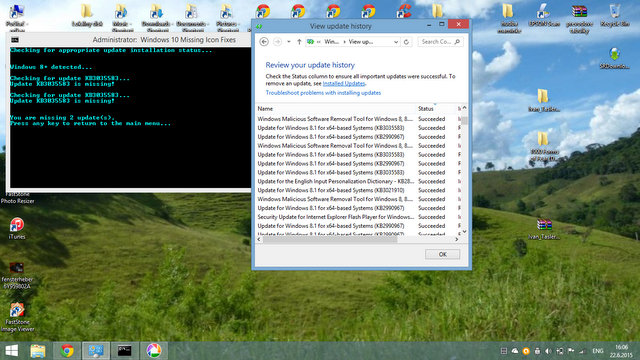
Task: Sort by the Name column header
Action: click(335, 109)
